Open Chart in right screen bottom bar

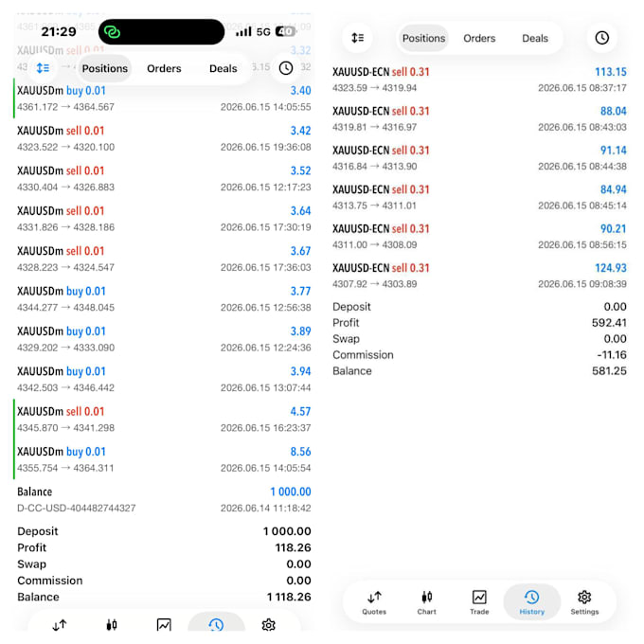pos(427,602)
